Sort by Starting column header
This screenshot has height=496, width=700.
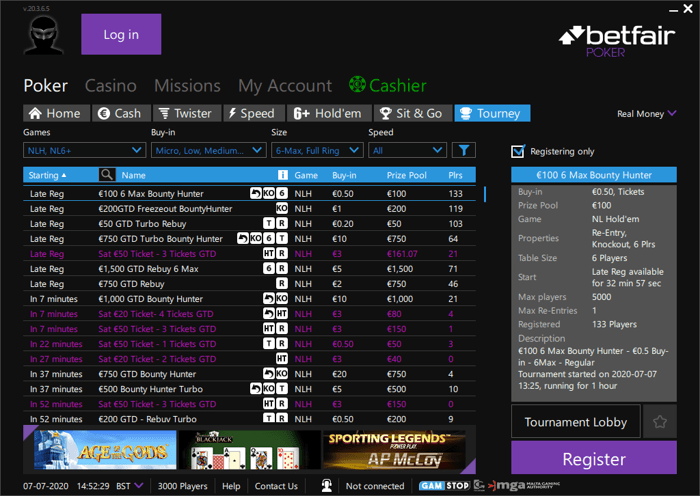47,175
